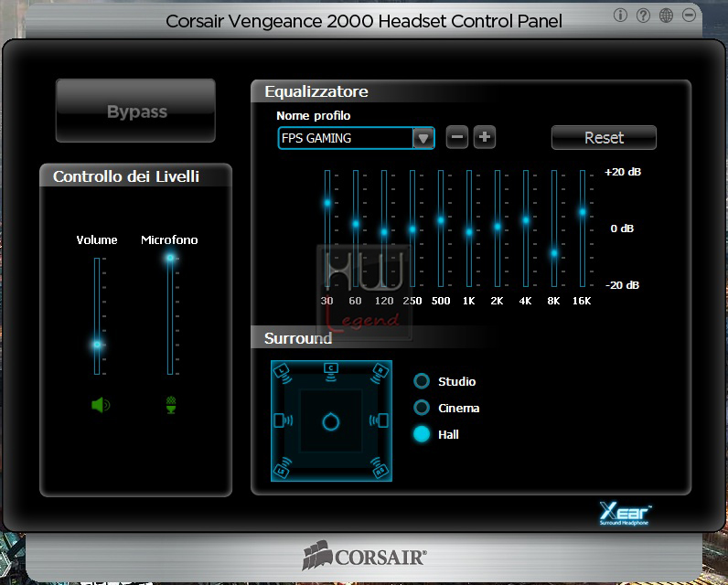Image resolution: width=728 pixels, height=585 pixels.
Task: Click the +20 dB scale label
Action: [x=623, y=172]
